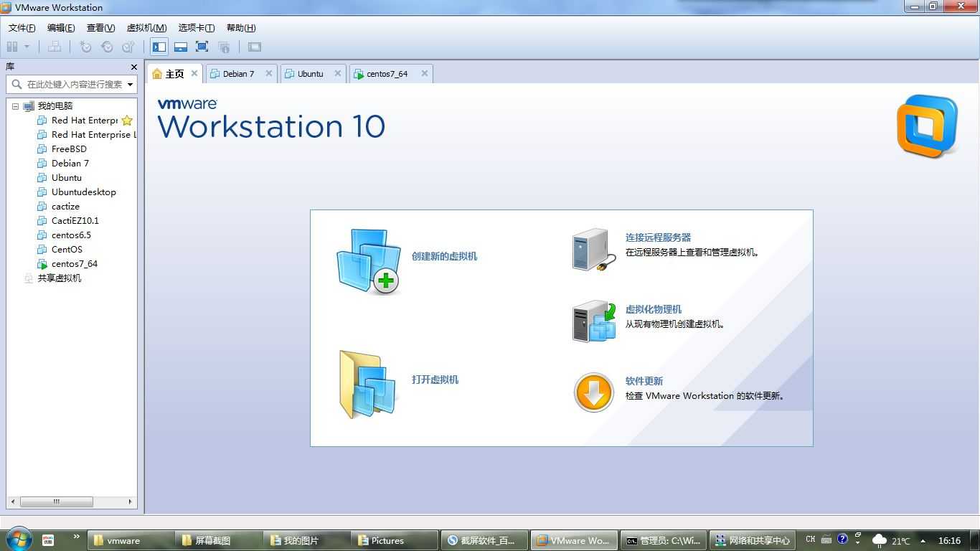Click the software update download icon
Image resolution: width=980 pixels, height=551 pixels.
(x=594, y=392)
